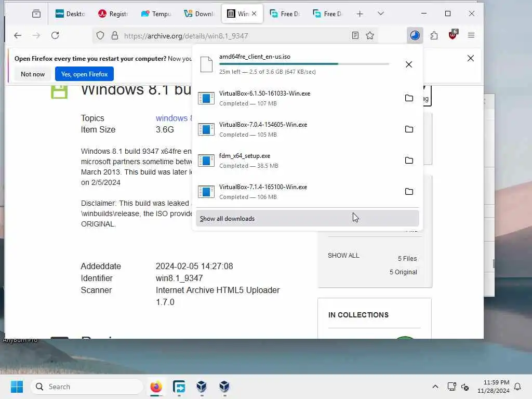Open tracking protection shield icon

click(x=100, y=35)
